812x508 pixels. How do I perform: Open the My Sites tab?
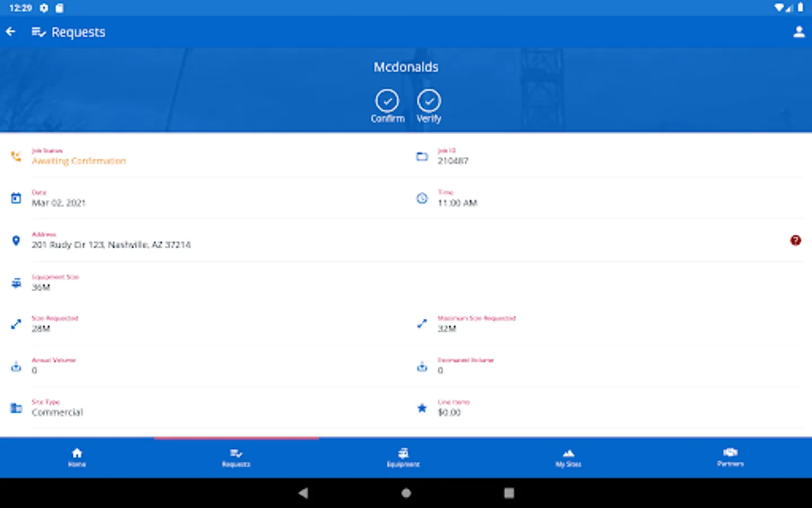tap(568, 457)
